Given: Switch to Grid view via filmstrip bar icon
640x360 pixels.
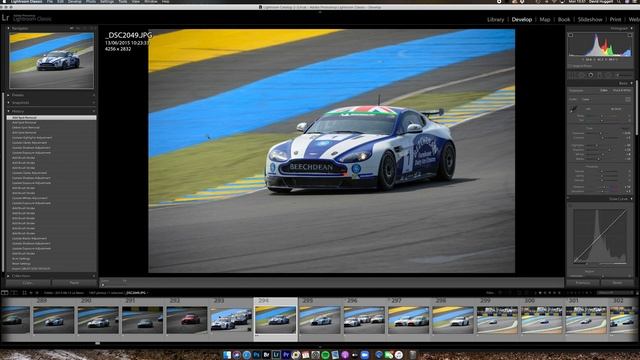Looking at the screenshot, I should [24, 293].
